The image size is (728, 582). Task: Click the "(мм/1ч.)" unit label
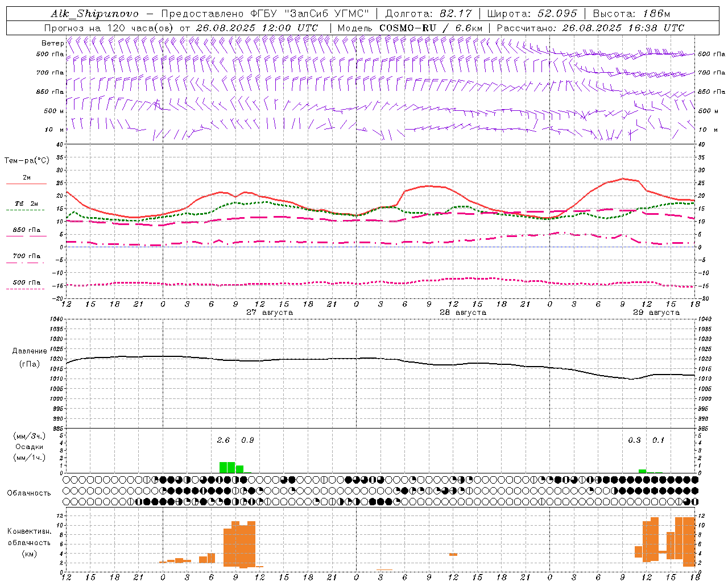[x=29, y=458]
